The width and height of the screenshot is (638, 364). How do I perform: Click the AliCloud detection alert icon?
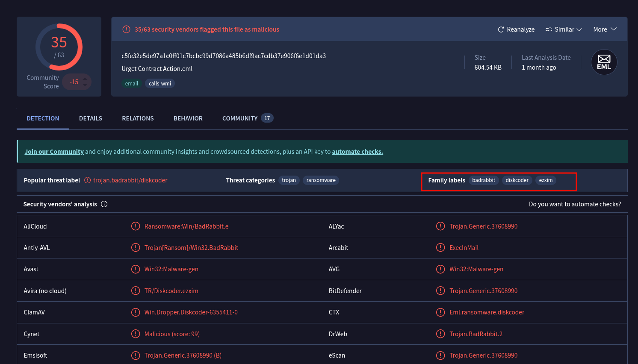(x=136, y=226)
